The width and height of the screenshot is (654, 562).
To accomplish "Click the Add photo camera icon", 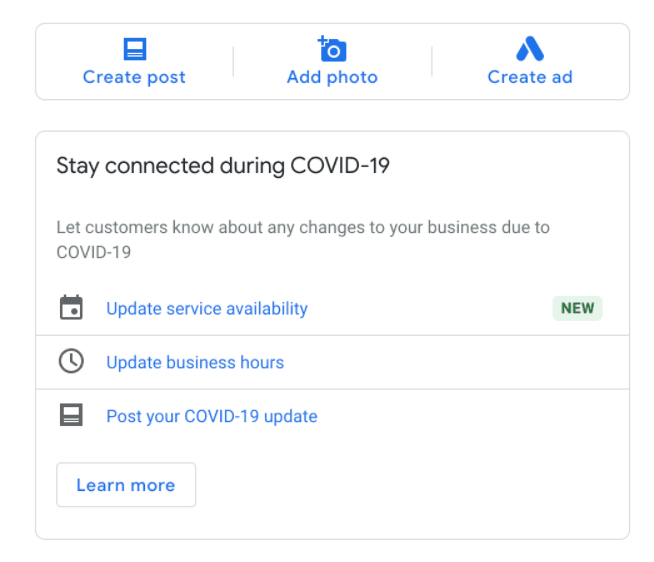I will click(x=332, y=48).
